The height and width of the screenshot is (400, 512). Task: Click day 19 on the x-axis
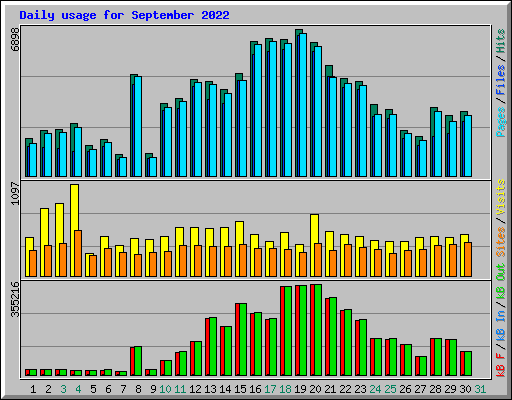click(300, 389)
